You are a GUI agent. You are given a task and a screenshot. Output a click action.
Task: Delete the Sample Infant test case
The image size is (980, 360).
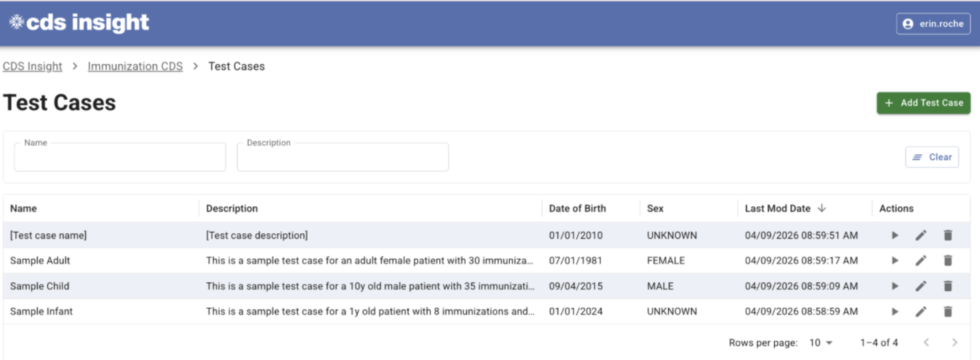[x=948, y=311]
